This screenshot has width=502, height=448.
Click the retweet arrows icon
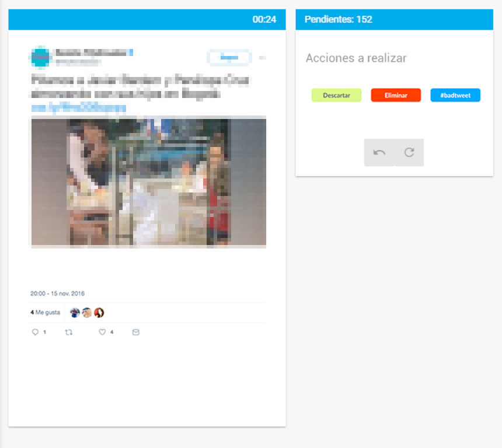click(68, 332)
